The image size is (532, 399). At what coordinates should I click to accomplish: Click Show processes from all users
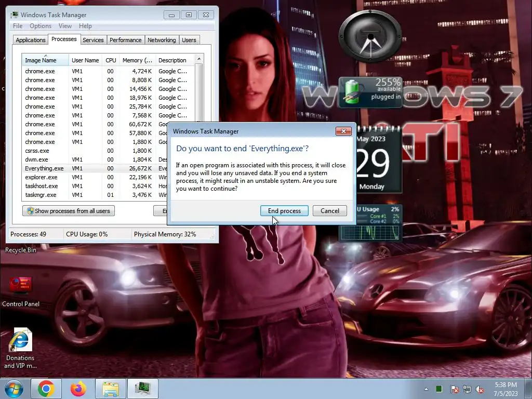point(69,211)
